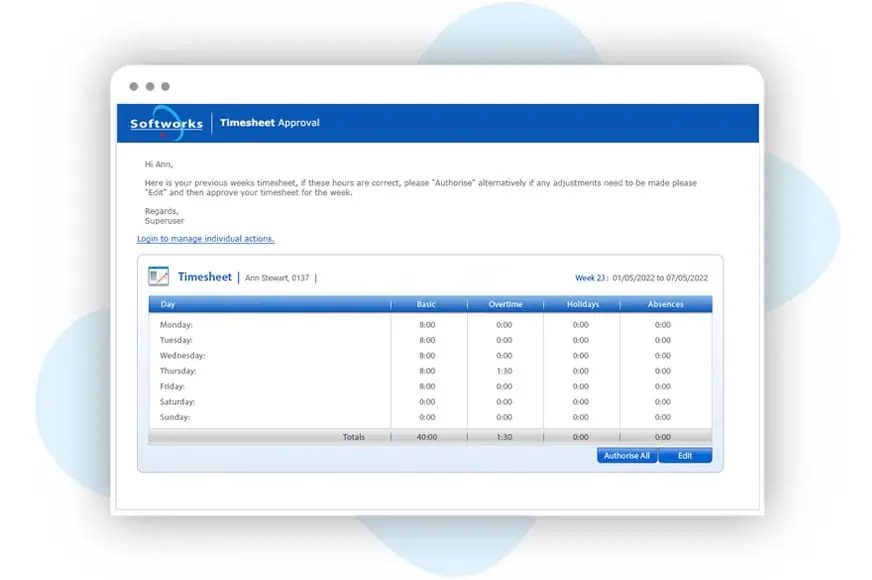
Task: Click Thursday's overtime value 1:30
Action: pyautogui.click(x=504, y=371)
